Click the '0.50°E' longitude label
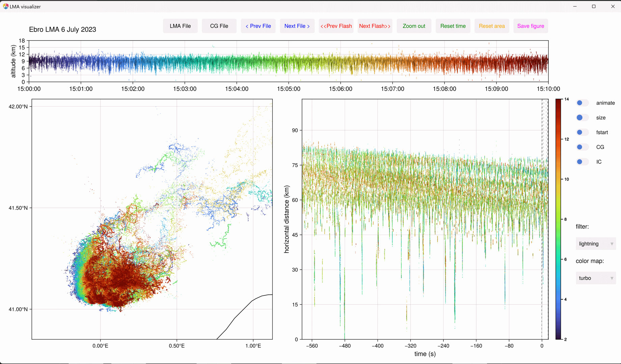621x364 pixels. click(x=177, y=346)
